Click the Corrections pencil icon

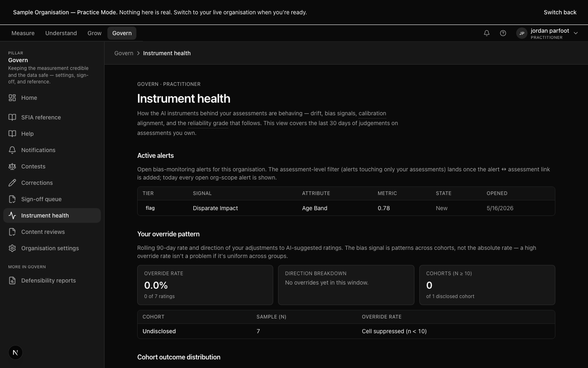coord(12,183)
